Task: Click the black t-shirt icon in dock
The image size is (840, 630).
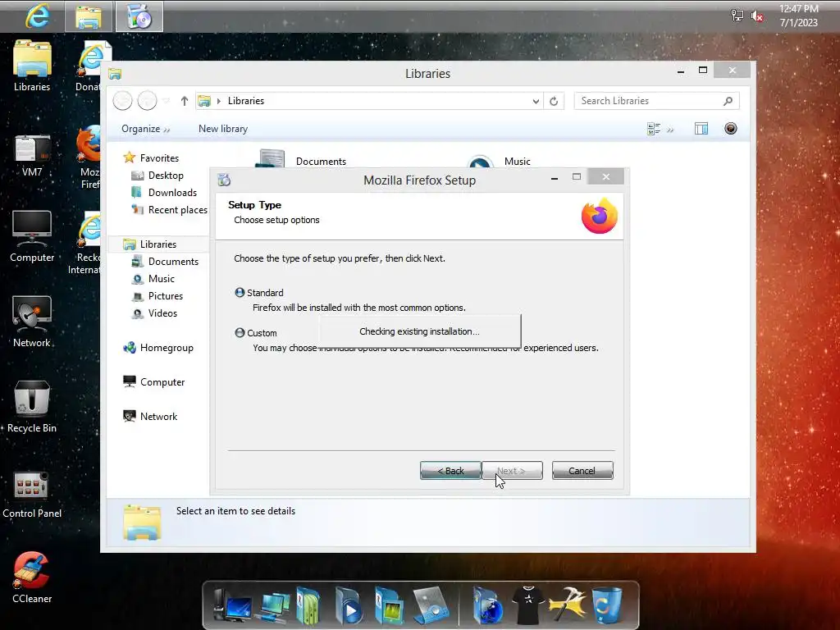Action: 527,605
